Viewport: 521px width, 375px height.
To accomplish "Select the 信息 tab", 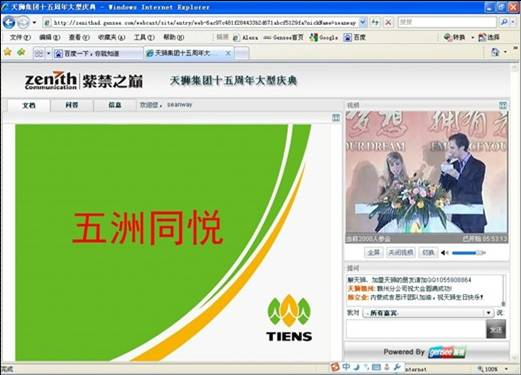I will coord(115,105).
